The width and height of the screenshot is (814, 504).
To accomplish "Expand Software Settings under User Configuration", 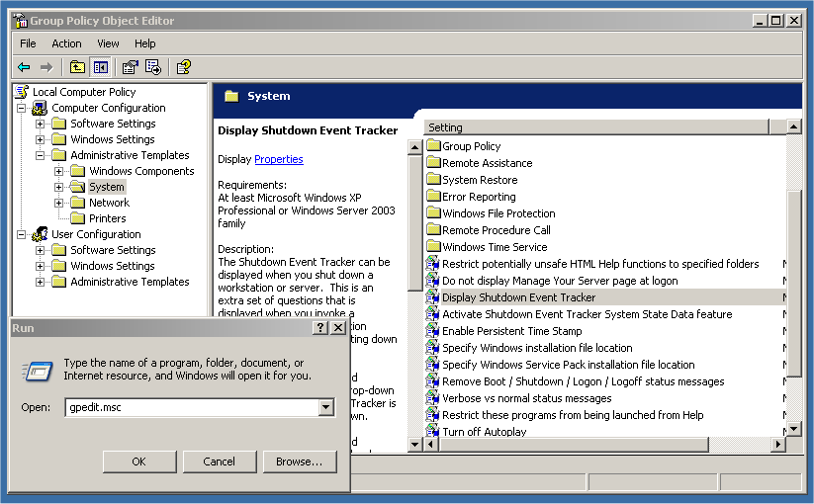I will point(41,250).
